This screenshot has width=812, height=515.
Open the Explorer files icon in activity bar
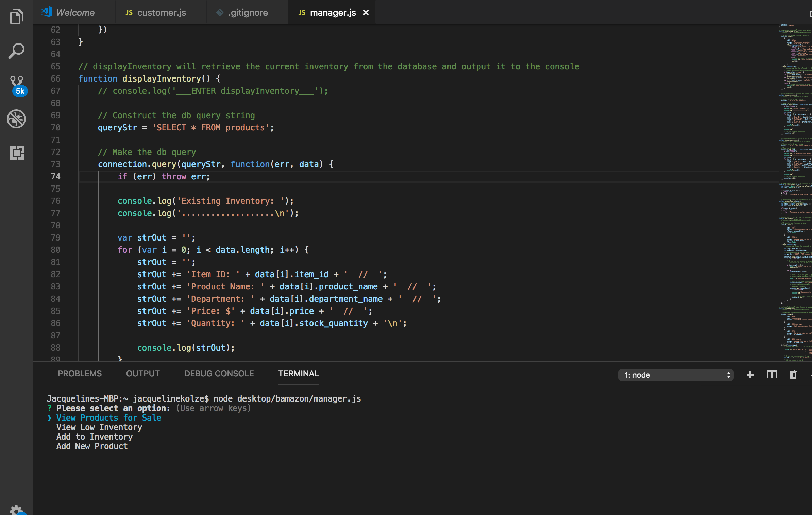click(x=16, y=17)
